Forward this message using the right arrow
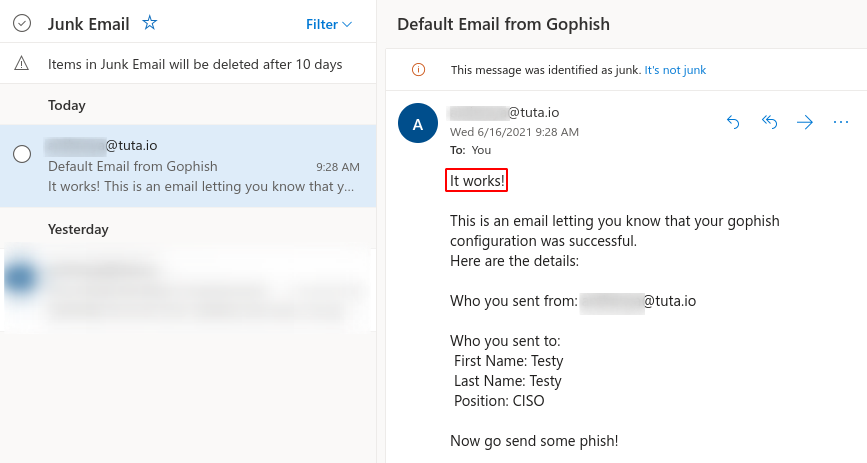This screenshot has height=463, width=867. tap(805, 122)
